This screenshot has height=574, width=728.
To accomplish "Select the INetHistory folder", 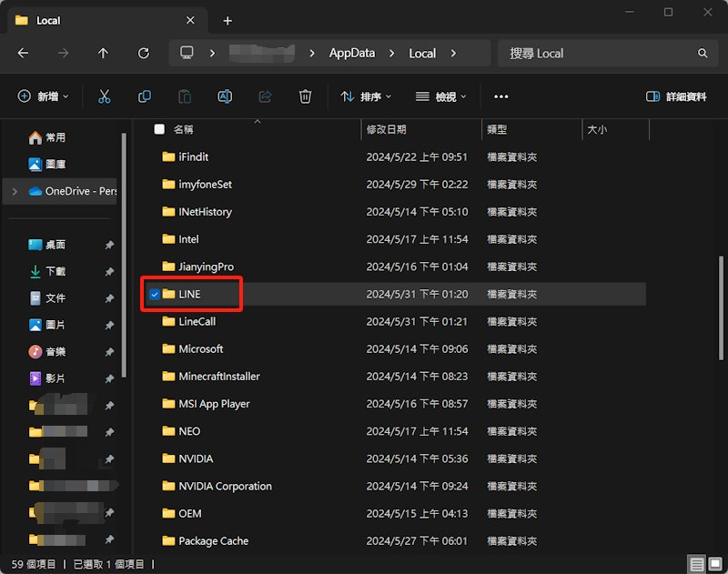I will pos(206,212).
